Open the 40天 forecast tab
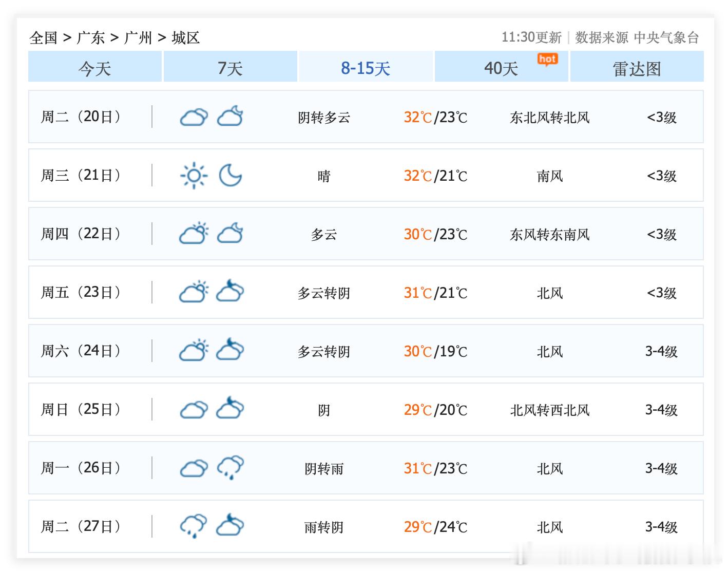The width and height of the screenshot is (728, 572). click(502, 67)
